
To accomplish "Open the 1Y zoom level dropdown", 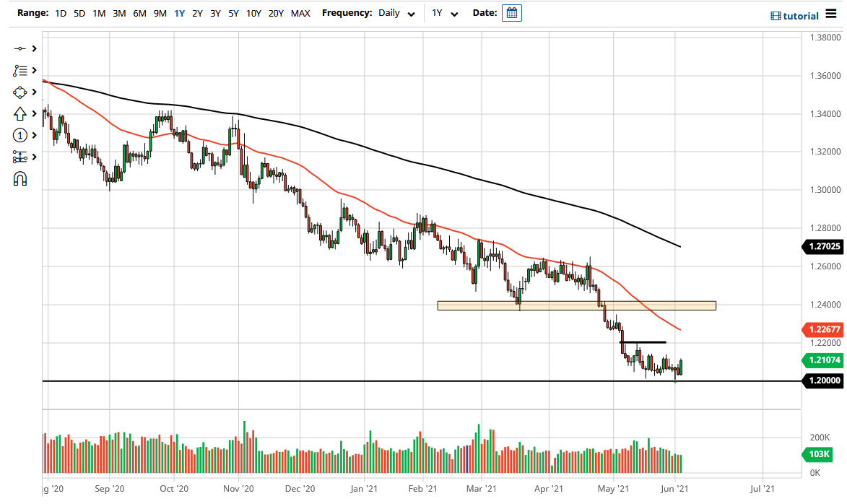I will [x=443, y=13].
